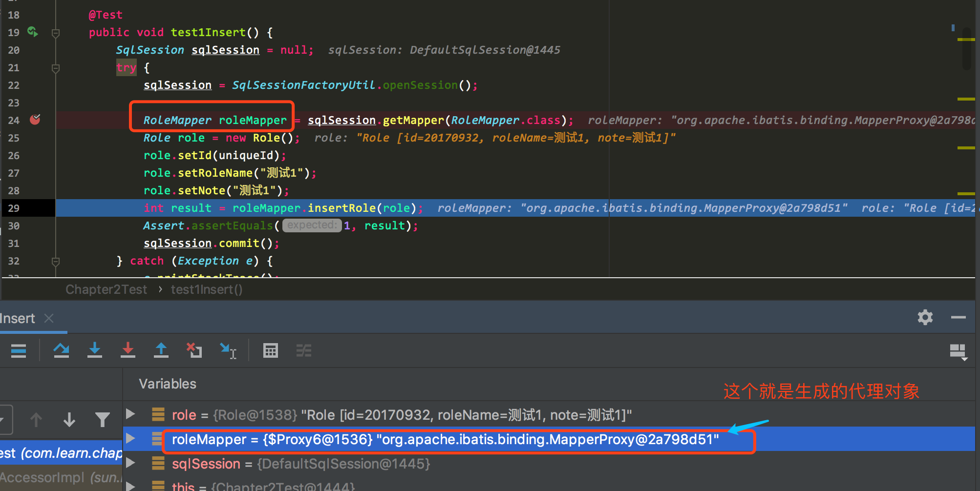
Task: Click the Step Into debugger icon
Action: click(95, 350)
